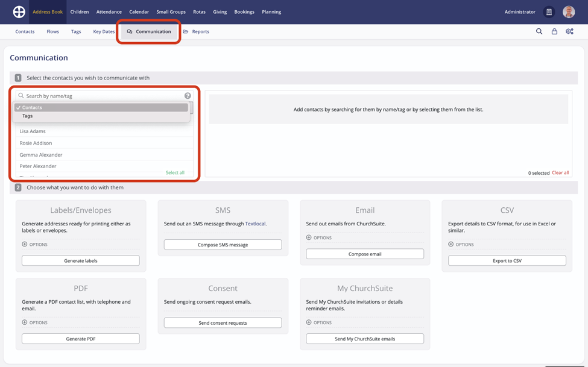The image size is (588, 367).
Task: Click Send My ChurchSuite emails button
Action: pyautogui.click(x=365, y=339)
